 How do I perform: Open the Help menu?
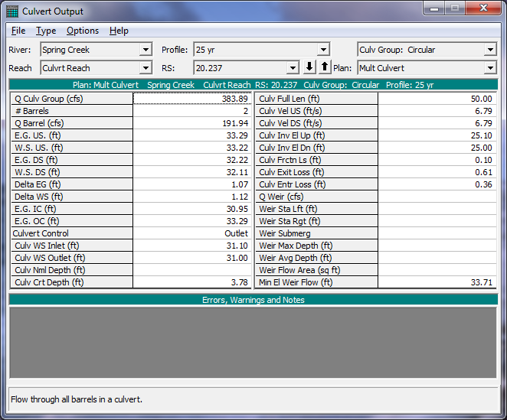[119, 31]
